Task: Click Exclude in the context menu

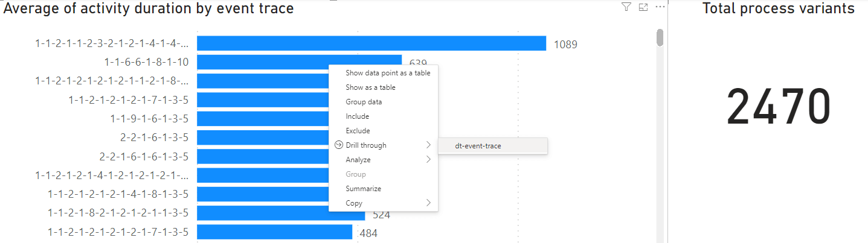Action: [x=358, y=131]
